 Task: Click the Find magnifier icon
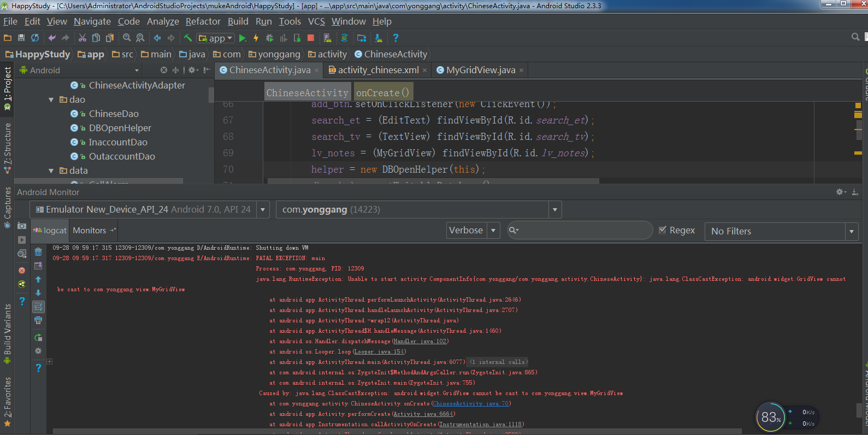tap(127, 38)
